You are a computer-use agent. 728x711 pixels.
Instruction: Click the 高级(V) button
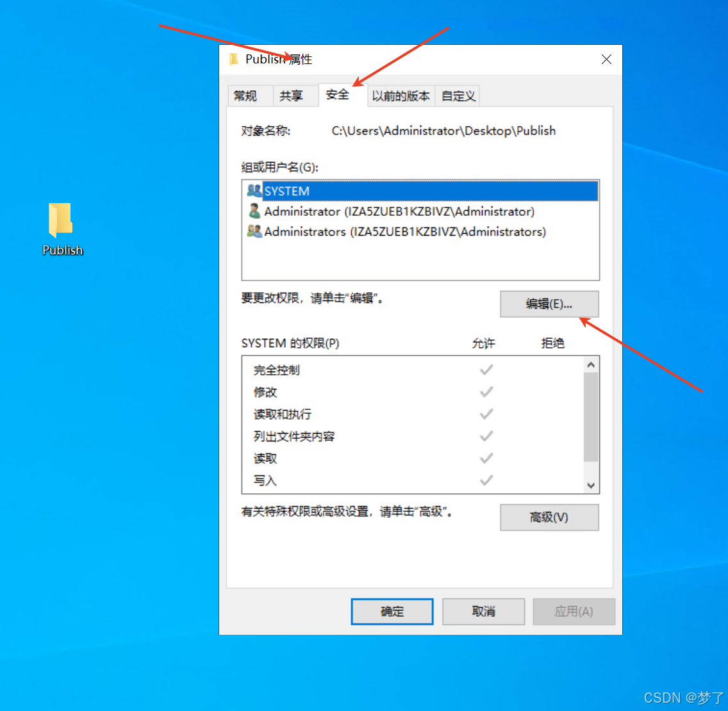[x=549, y=517]
